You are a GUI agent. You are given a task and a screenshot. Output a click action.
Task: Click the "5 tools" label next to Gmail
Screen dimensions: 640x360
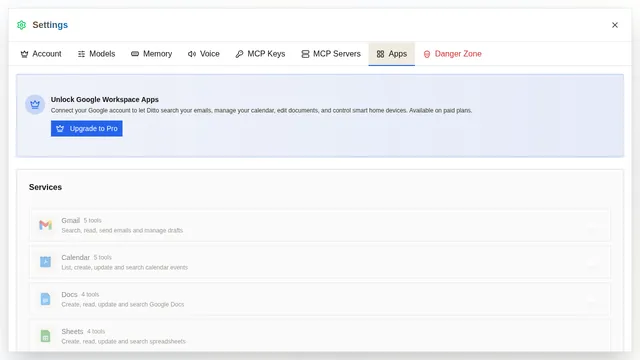(x=93, y=220)
